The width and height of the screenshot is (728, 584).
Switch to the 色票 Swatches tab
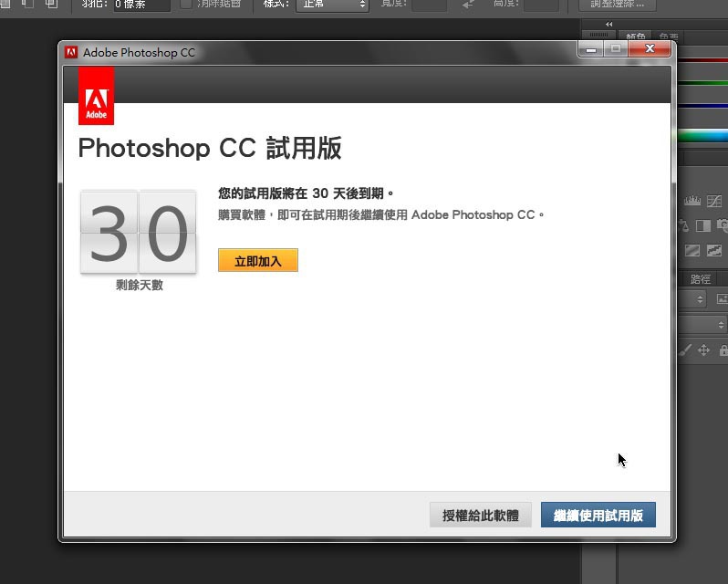[x=668, y=36]
